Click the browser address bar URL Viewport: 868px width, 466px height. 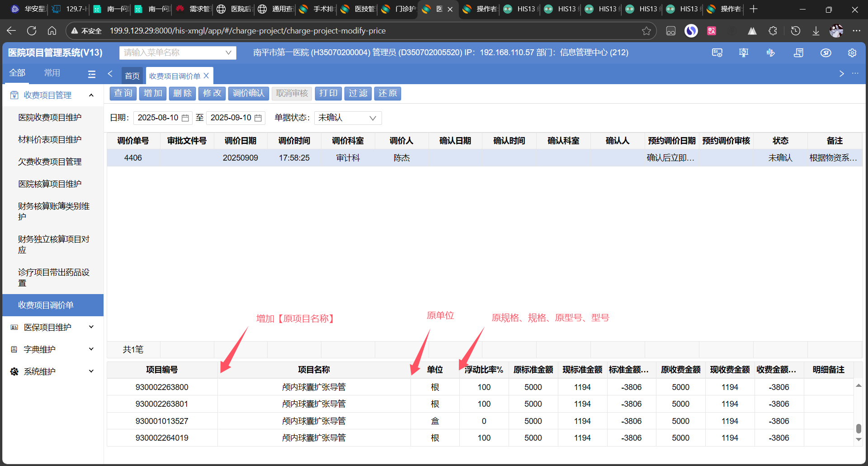(x=248, y=31)
